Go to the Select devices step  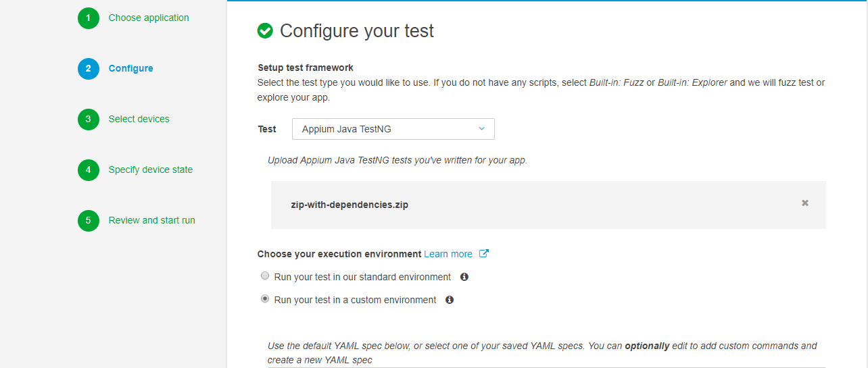click(139, 120)
